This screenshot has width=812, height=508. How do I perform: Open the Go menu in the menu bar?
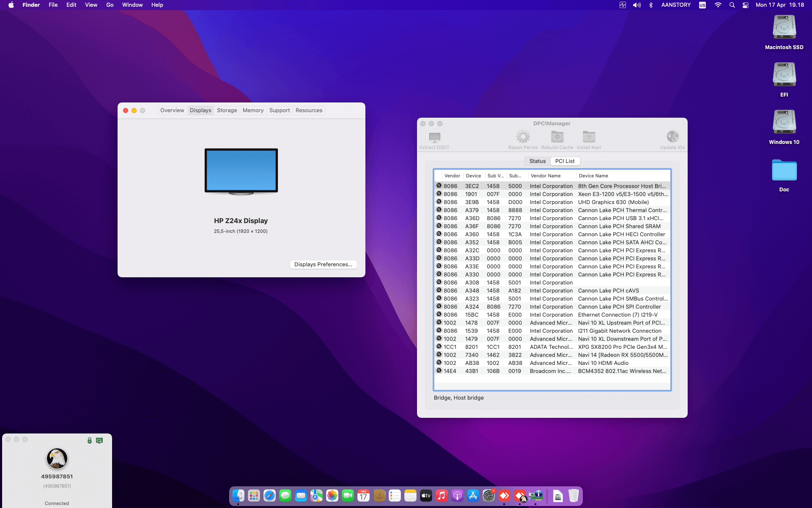110,5
